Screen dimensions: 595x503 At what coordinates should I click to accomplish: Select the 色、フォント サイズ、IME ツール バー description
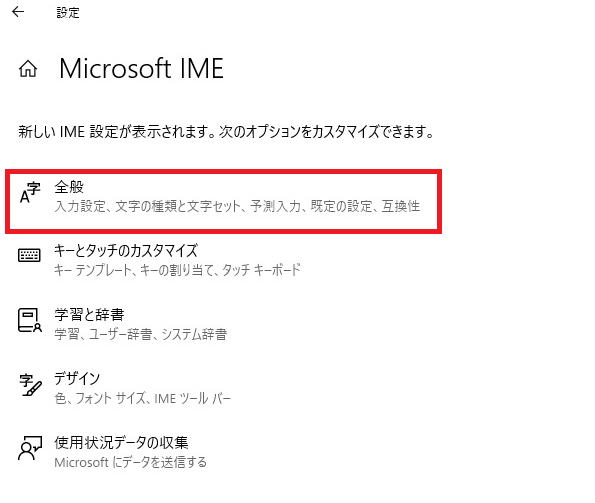point(142,398)
